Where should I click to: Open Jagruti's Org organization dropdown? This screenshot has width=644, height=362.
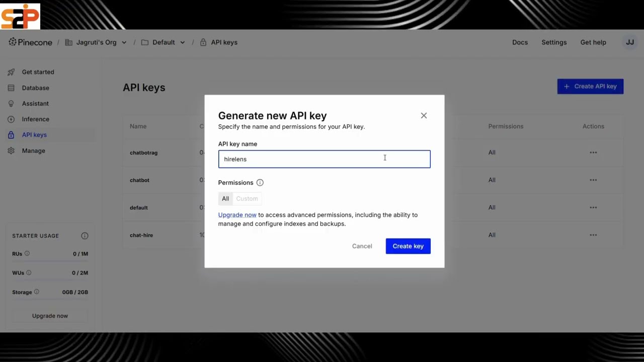click(x=96, y=42)
